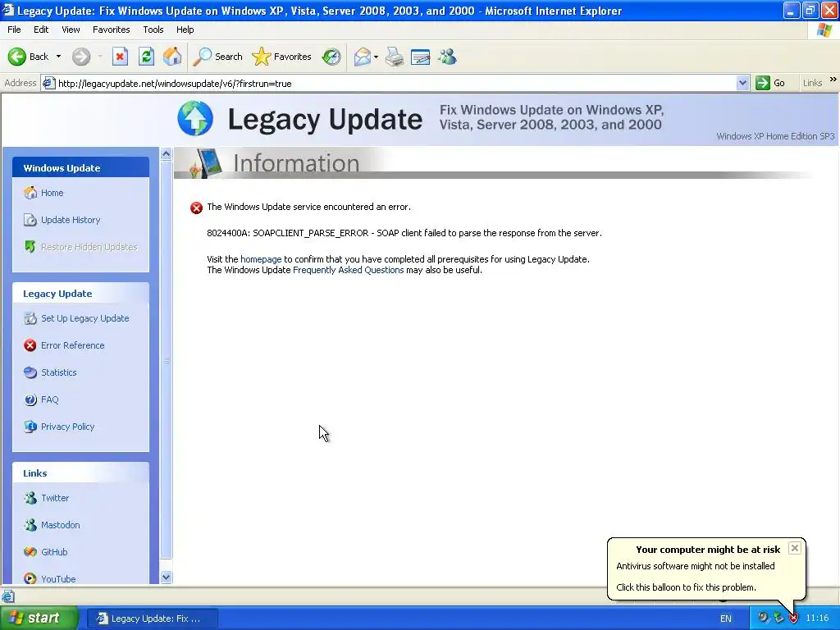
Task: Refresh the page with the green arrows icon
Action: [146, 57]
